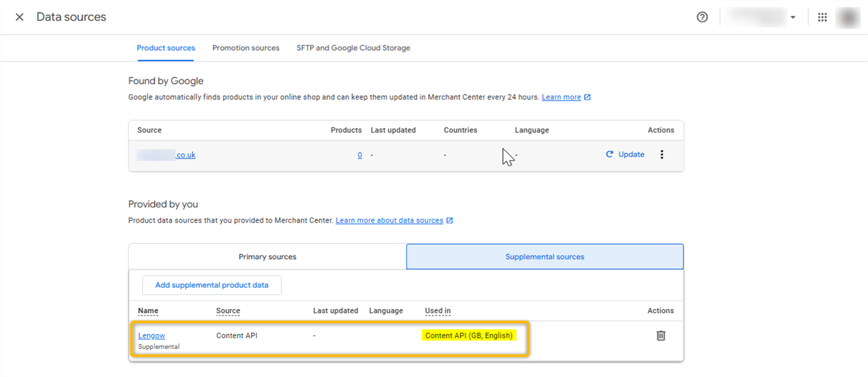Open the help question mark icon

(702, 17)
